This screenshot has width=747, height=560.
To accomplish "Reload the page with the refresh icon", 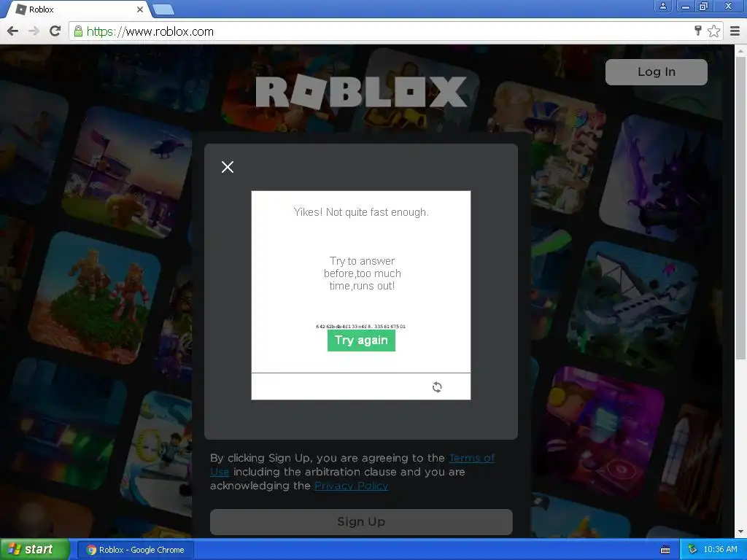I will point(55,31).
